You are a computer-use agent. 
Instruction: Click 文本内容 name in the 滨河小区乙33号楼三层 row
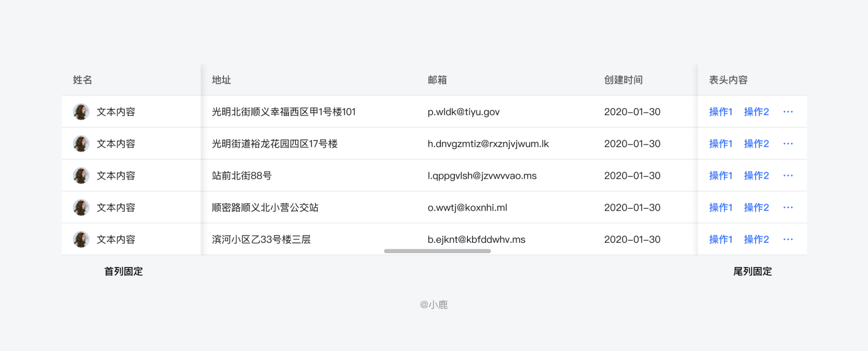[x=116, y=239]
